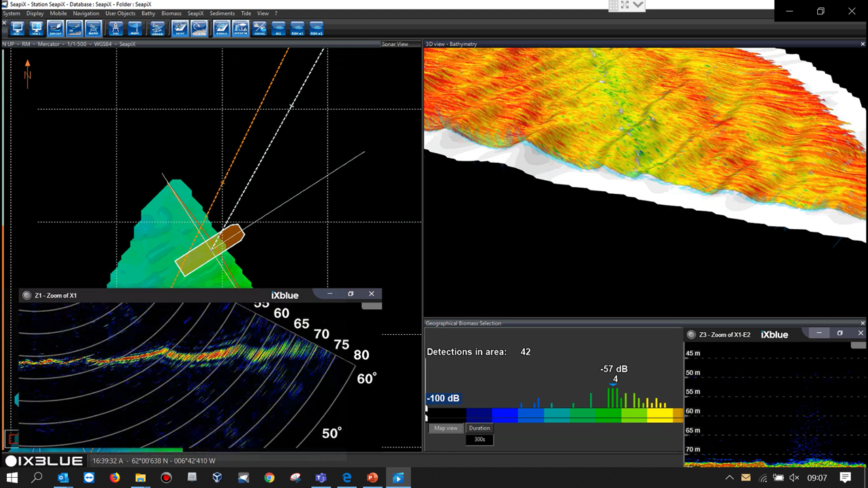The width and height of the screenshot is (868, 488).
Task: Click the toolbar icon right of Bathy
Action: (199, 28)
